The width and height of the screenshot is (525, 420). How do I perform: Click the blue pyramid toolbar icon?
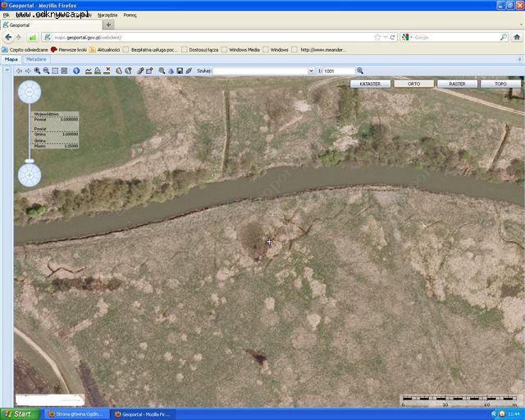[171, 71]
